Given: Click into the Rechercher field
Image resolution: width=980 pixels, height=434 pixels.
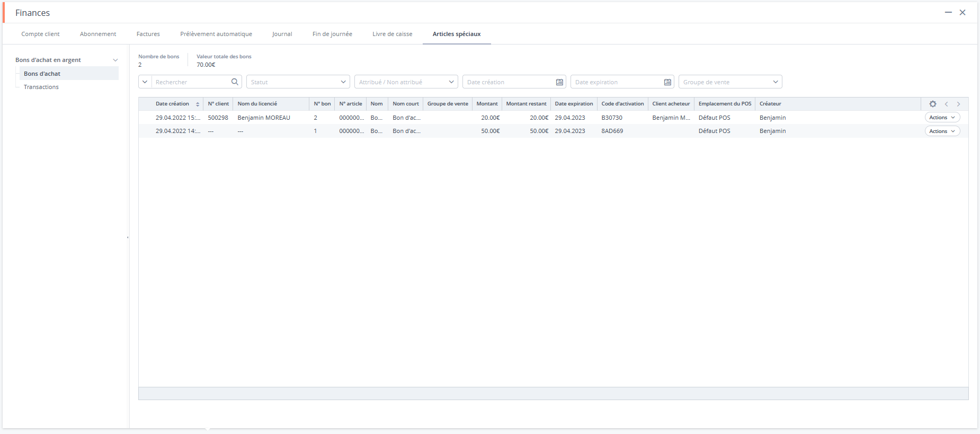Looking at the screenshot, I should 191,82.
